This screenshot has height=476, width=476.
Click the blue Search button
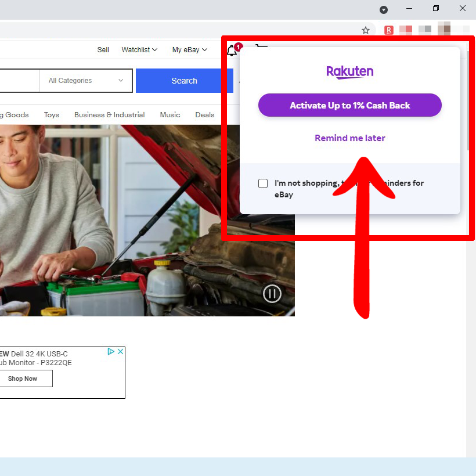coord(184,81)
